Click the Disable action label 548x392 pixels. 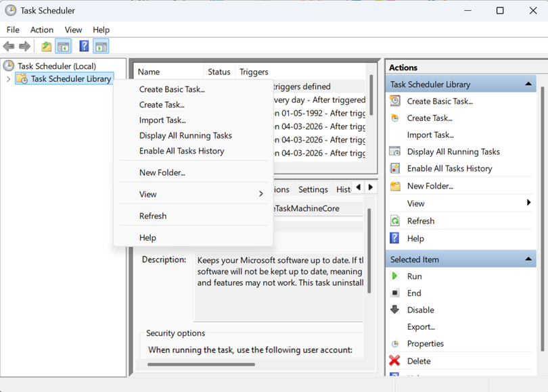(x=420, y=310)
